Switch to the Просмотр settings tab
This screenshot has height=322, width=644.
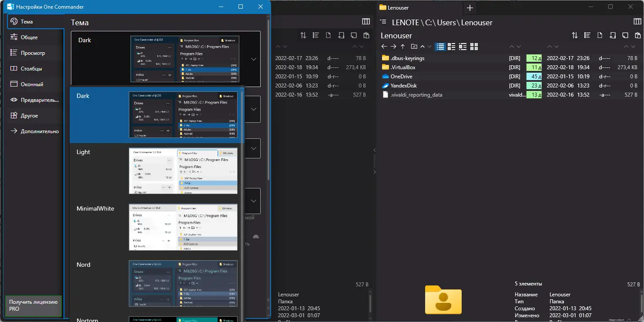pyautogui.click(x=33, y=53)
